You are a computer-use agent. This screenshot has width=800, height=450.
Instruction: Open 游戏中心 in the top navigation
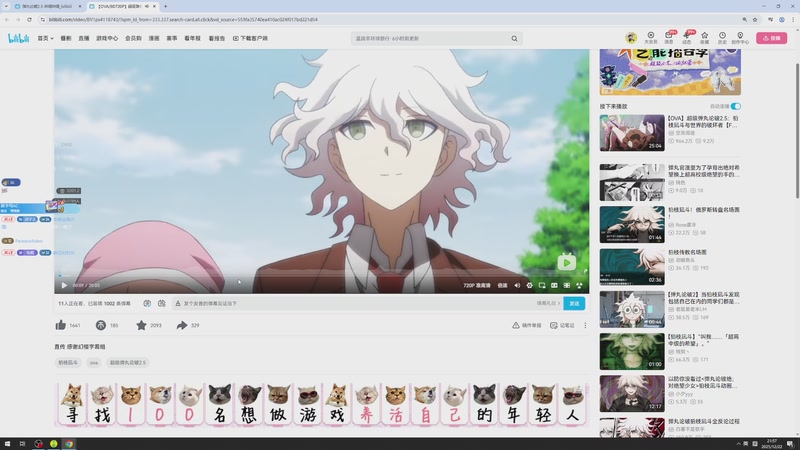[x=107, y=38]
